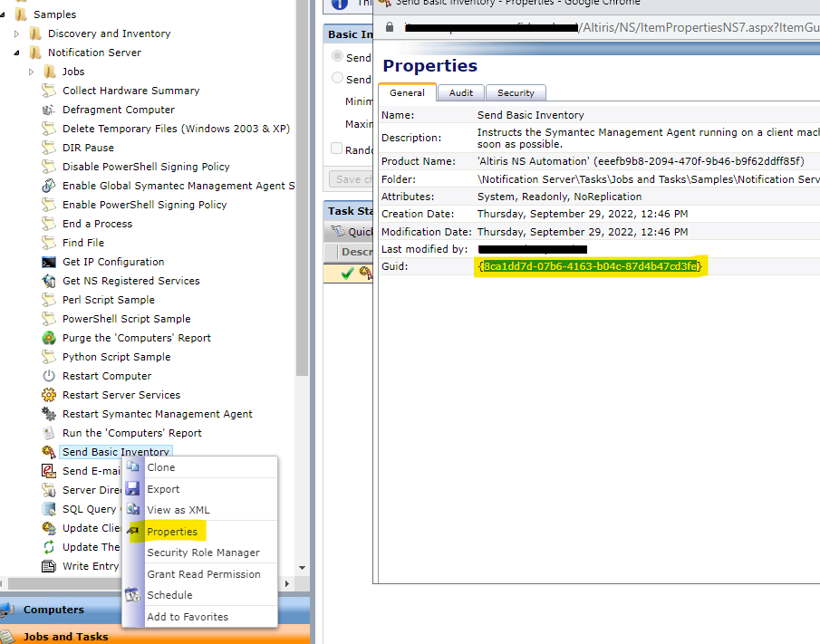Click the Enable Global Symantec Management Agent icon
The height and width of the screenshot is (644, 820).
[49, 186]
